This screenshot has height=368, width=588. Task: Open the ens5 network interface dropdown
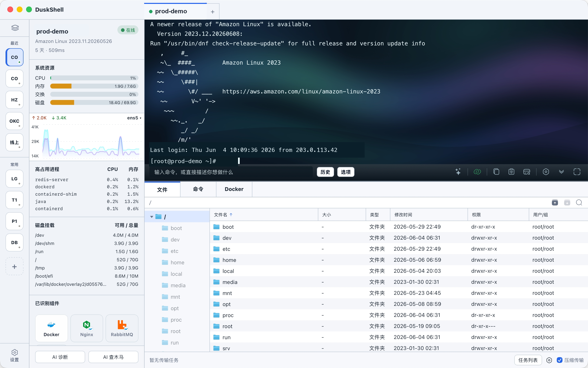pyautogui.click(x=134, y=118)
